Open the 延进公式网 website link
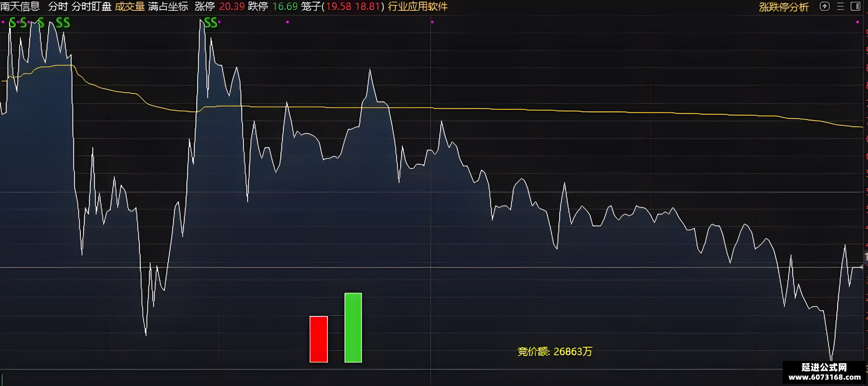868x386 pixels. [x=824, y=372]
